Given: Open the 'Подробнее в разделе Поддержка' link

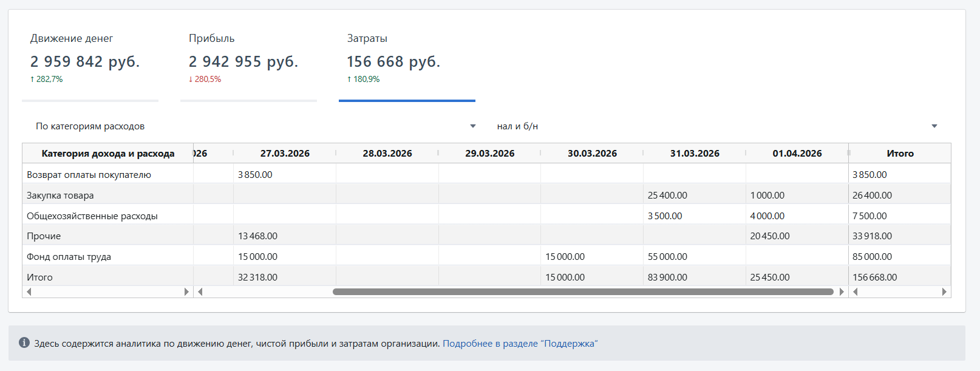Looking at the screenshot, I should 520,344.
